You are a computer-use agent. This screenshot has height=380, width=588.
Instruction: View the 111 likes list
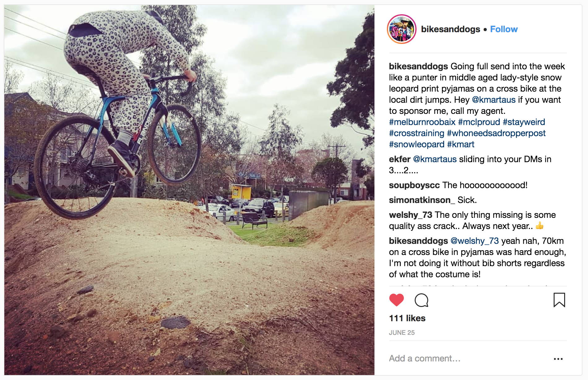point(407,318)
